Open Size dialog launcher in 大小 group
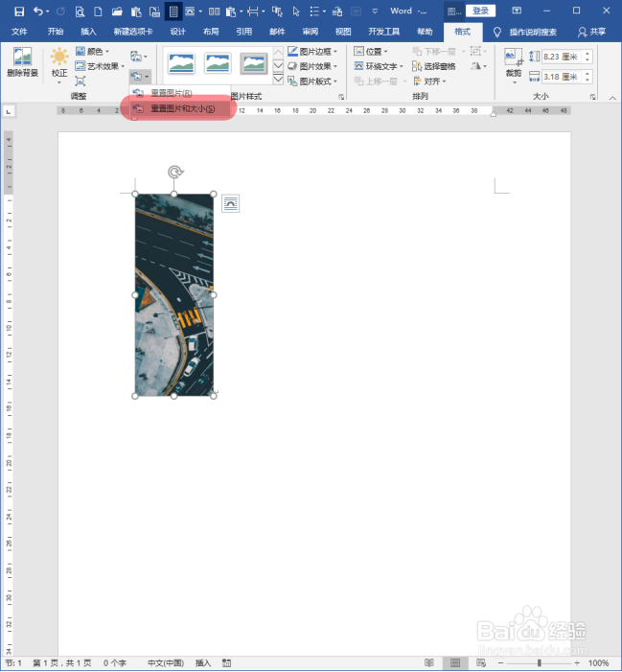 [592, 97]
